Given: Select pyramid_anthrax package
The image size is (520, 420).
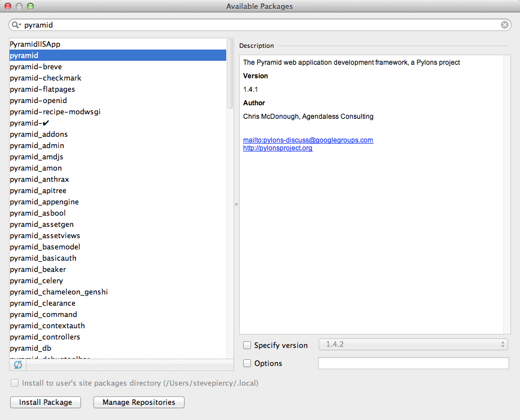Looking at the screenshot, I should pyautogui.click(x=118, y=180).
